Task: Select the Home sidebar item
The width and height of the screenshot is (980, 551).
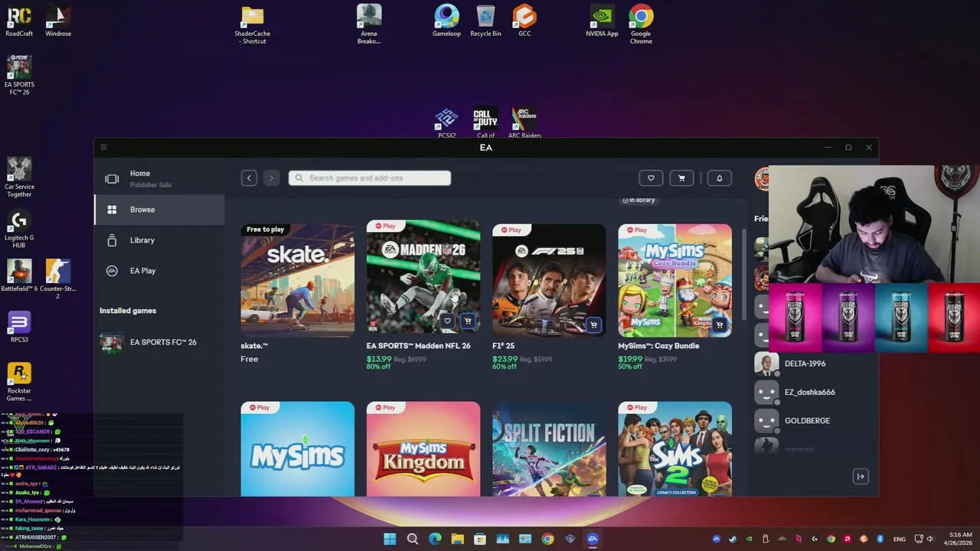Action: coord(159,178)
